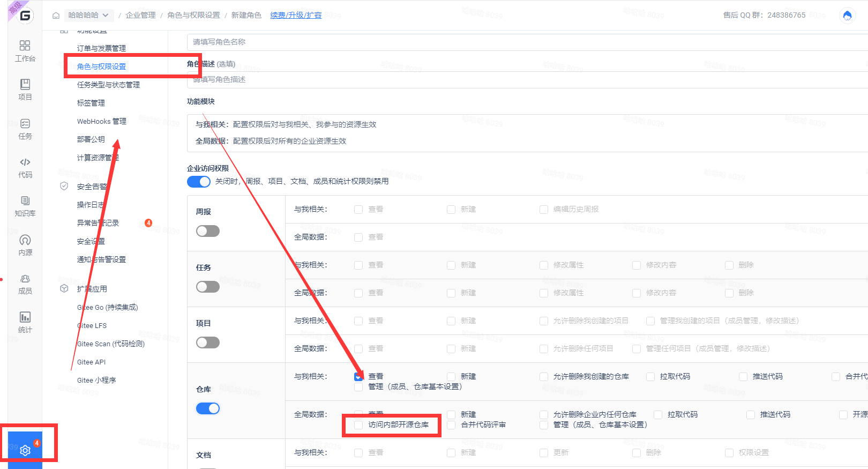Viewport: 868px width, 469px height.
Task: Check 仓库 与我相关 新建 checkbox
Action: point(451,377)
